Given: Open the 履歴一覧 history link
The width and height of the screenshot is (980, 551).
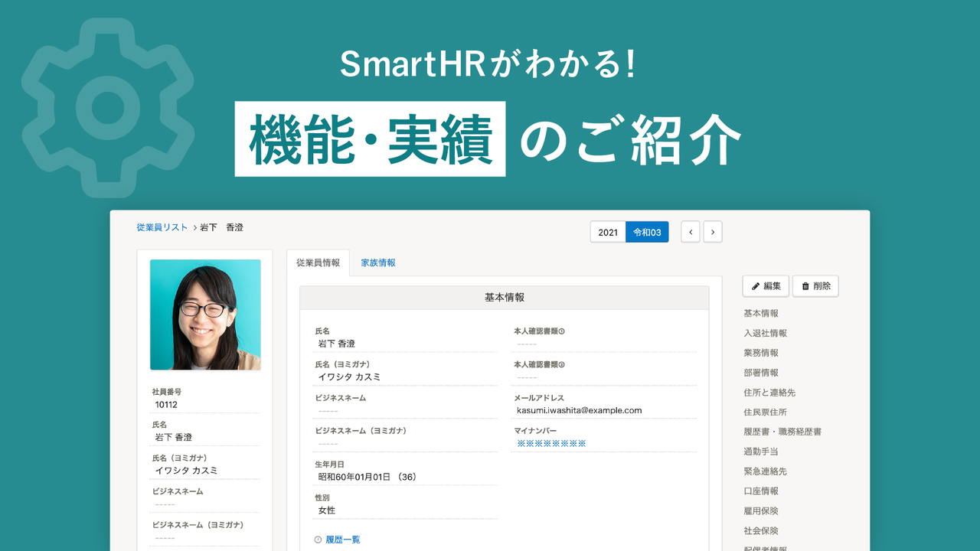Looking at the screenshot, I should coord(343,540).
